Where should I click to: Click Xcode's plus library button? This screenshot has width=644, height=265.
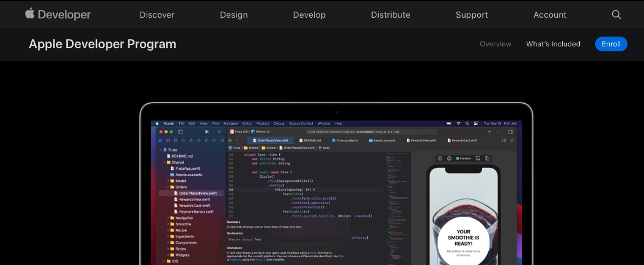(489, 132)
